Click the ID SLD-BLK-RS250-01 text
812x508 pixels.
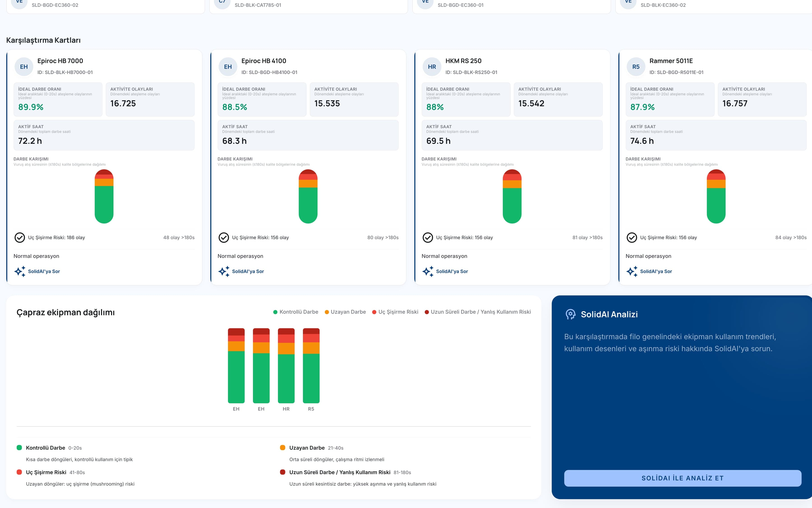(471, 72)
